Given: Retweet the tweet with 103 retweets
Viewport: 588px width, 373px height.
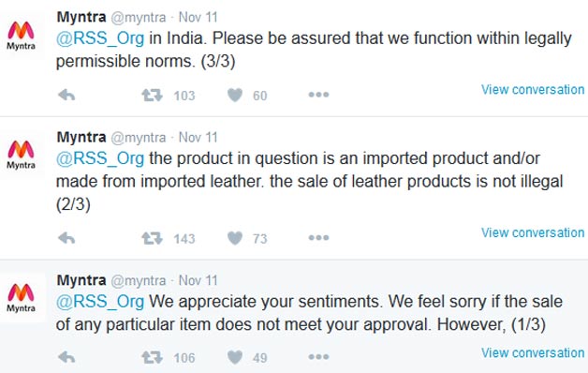Looking at the screenshot, I should tap(152, 95).
